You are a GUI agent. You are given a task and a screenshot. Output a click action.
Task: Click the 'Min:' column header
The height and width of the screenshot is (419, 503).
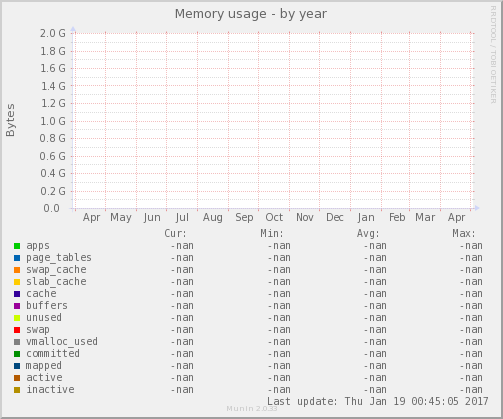point(272,233)
